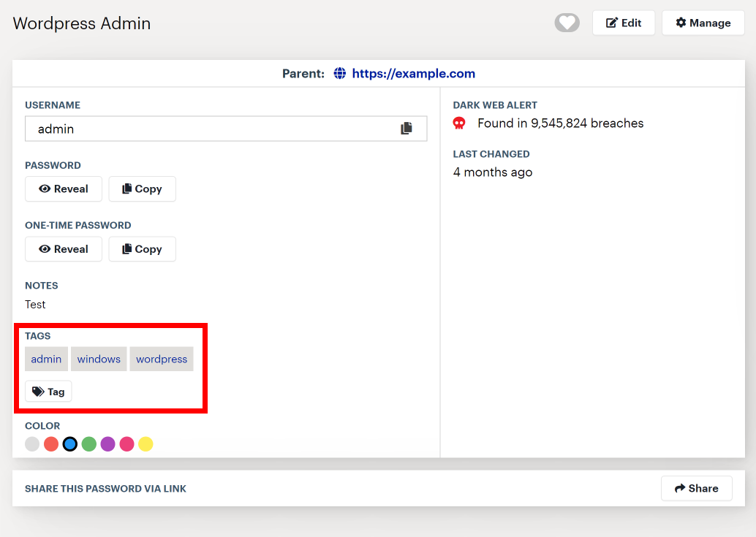The height and width of the screenshot is (537, 756).
Task: Click the copy icon on the One-Time Password row
Action: pyautogui.click(x=126, y=248)
